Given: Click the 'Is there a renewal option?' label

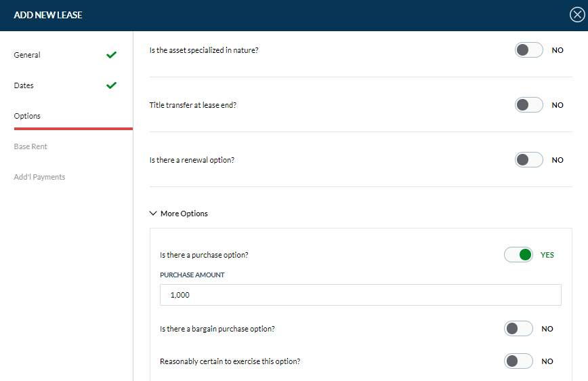Looking at the screenshot, I should (192, 160).
